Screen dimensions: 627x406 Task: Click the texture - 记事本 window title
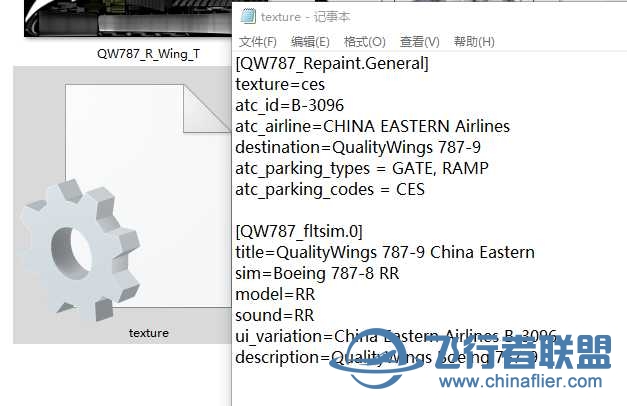(306, 17)
